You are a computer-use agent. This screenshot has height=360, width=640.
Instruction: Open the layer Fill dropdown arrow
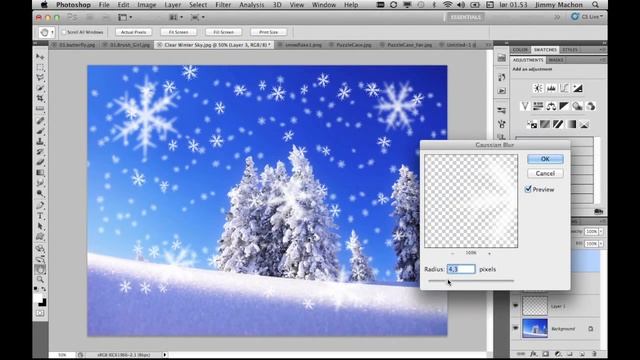[601, 244]
